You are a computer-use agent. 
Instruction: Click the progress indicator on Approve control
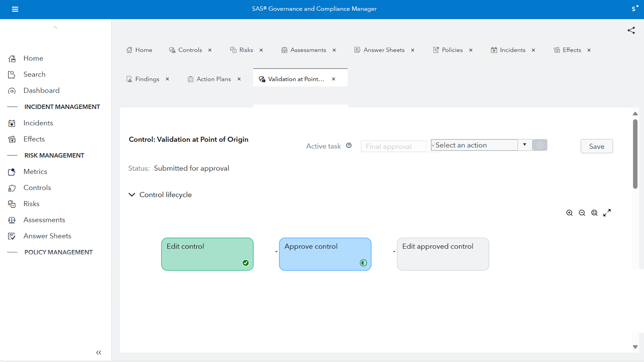pos(364,263)
